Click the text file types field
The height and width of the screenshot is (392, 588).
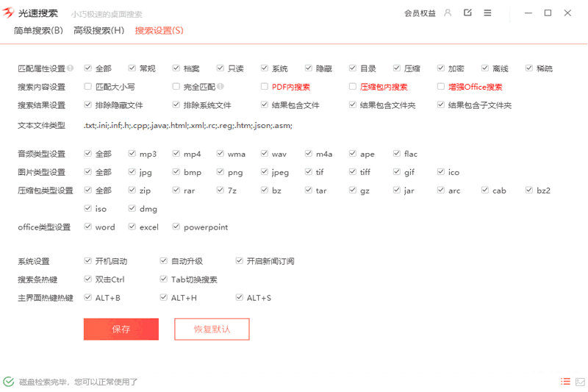[188, 125]
